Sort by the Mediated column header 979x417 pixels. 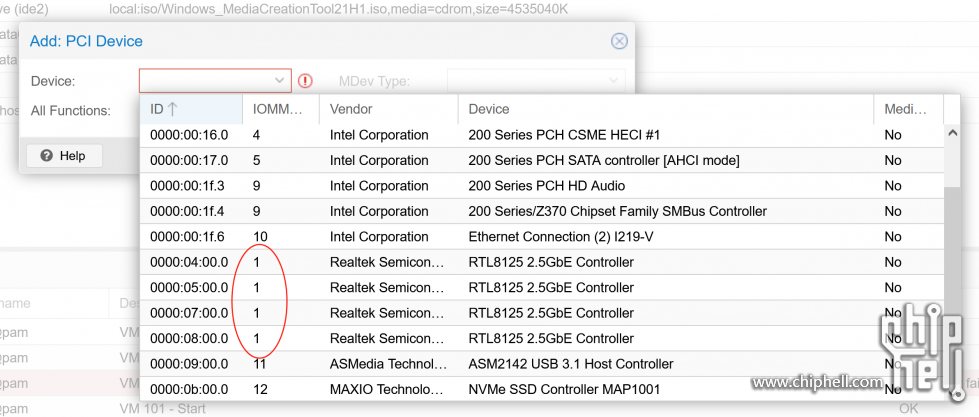(908, 109)
